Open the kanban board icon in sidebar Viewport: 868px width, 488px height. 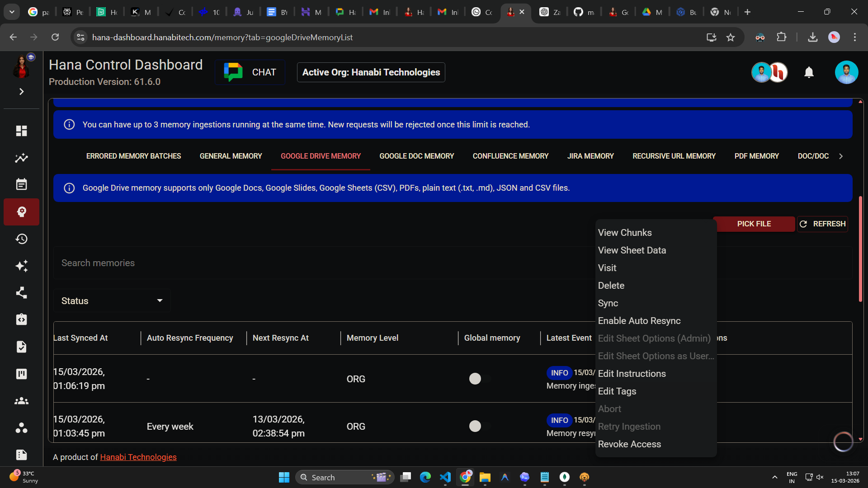pyautogui.click(x=21, y=374)
